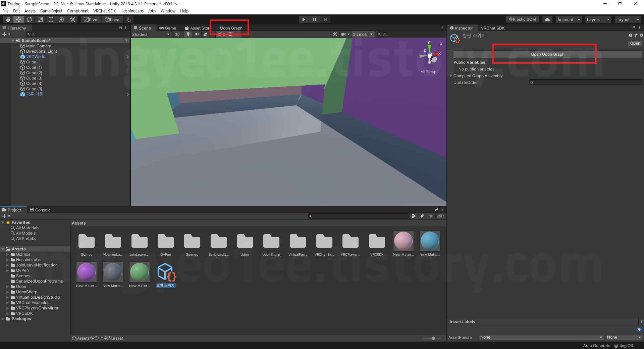Toggle scene effects icon
This screenshot has width=644, height=349.
(205, 34)
